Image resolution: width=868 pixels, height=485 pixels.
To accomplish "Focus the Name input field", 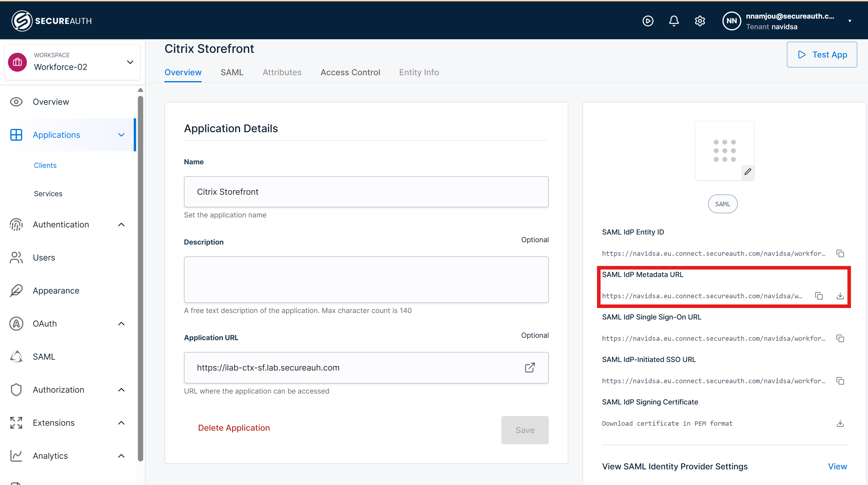I will click(366, 192).
